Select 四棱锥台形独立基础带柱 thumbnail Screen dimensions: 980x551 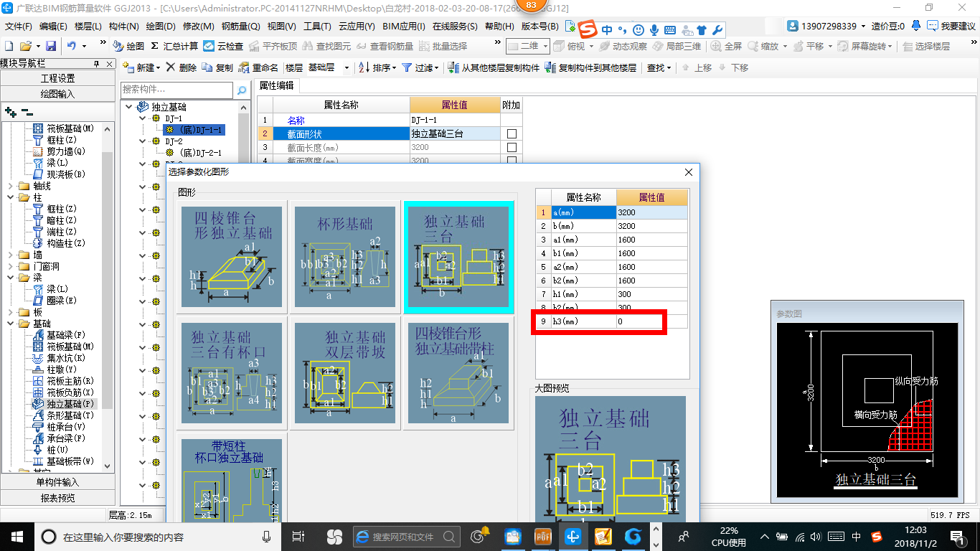(458, 372)
